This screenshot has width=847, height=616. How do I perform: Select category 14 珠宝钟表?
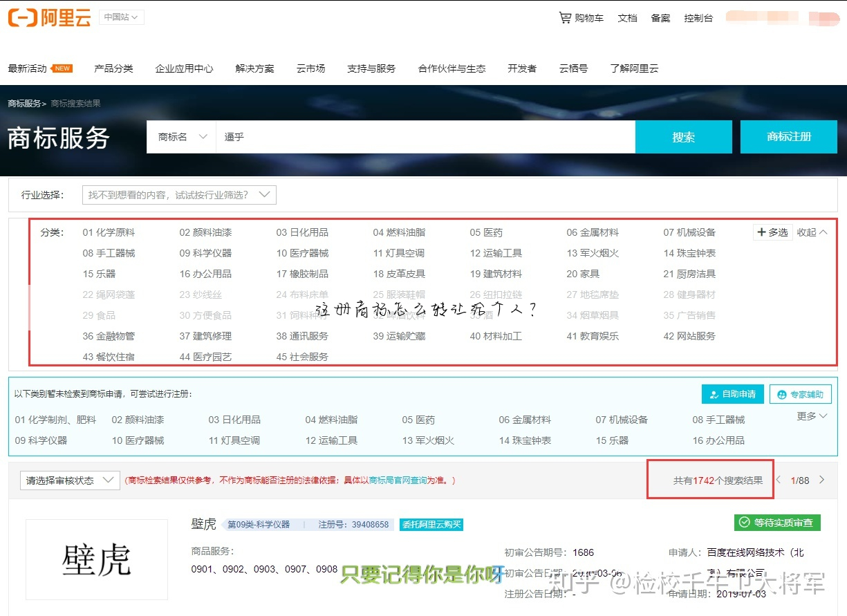click(x=689, y=253)
